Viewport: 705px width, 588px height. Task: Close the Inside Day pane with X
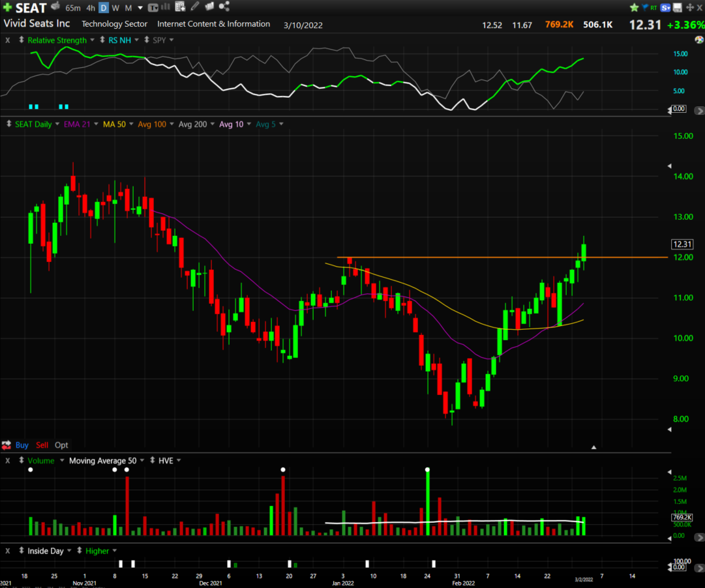pos(8,551)
